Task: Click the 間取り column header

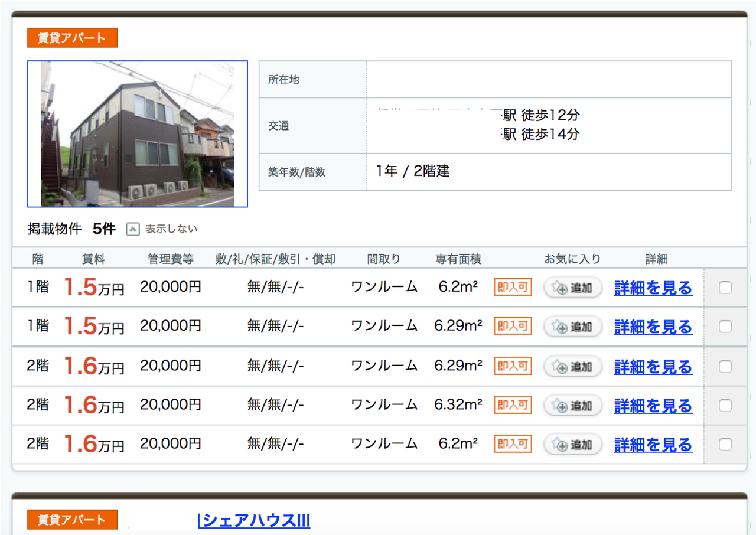Action: [383, 259]
